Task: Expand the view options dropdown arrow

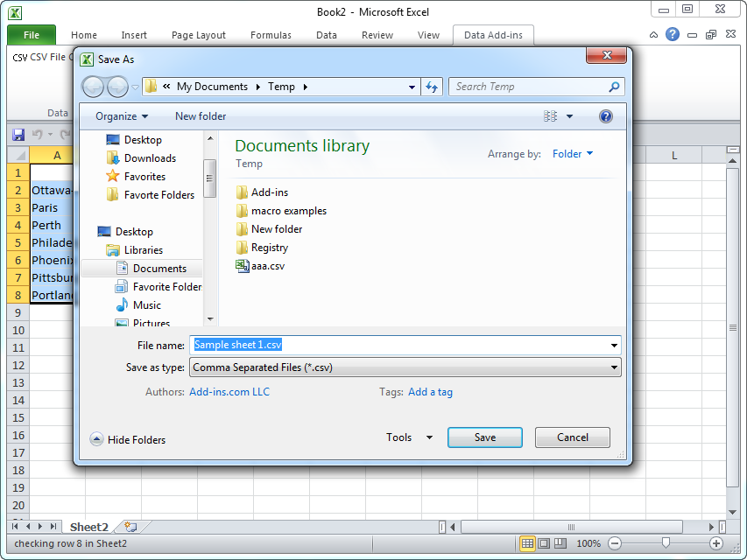Action: [570, 116]
